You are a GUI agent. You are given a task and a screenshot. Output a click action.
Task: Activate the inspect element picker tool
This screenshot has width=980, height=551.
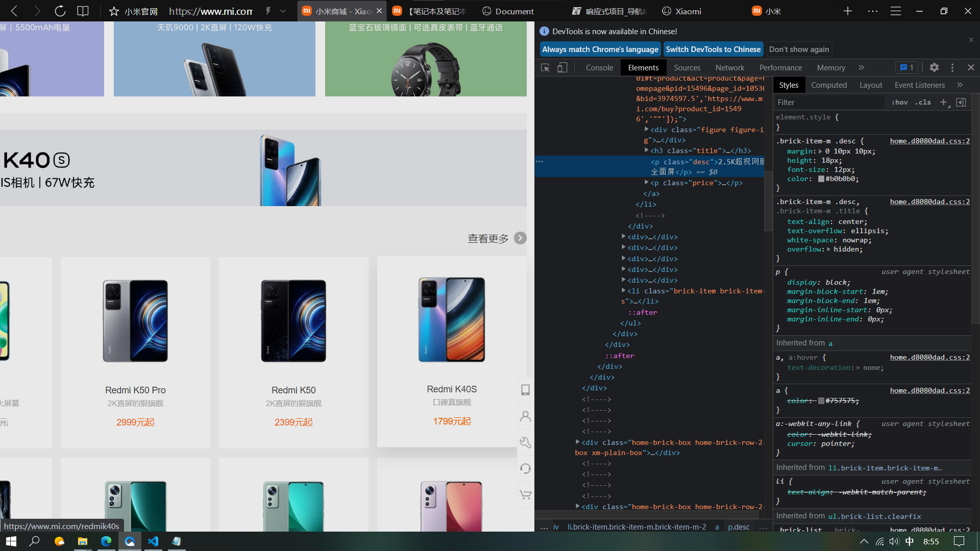(545, 67)
